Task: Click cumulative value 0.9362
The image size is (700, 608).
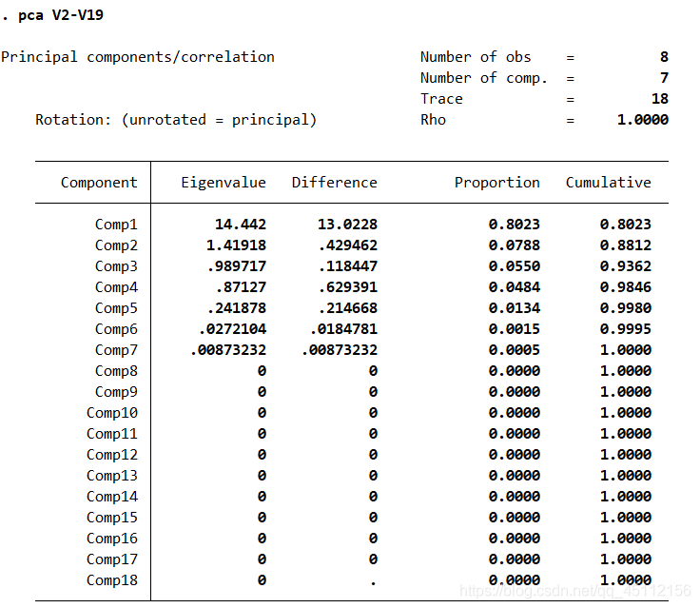Action: [x=626, y=266]
